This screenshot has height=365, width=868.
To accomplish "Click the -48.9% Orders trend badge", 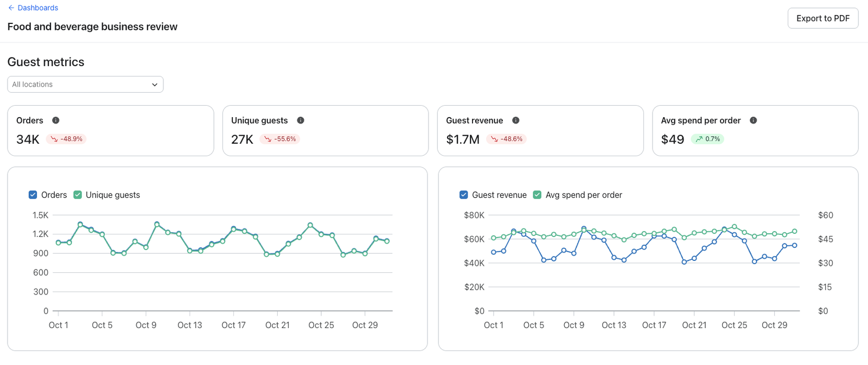I will pos(66,139).
